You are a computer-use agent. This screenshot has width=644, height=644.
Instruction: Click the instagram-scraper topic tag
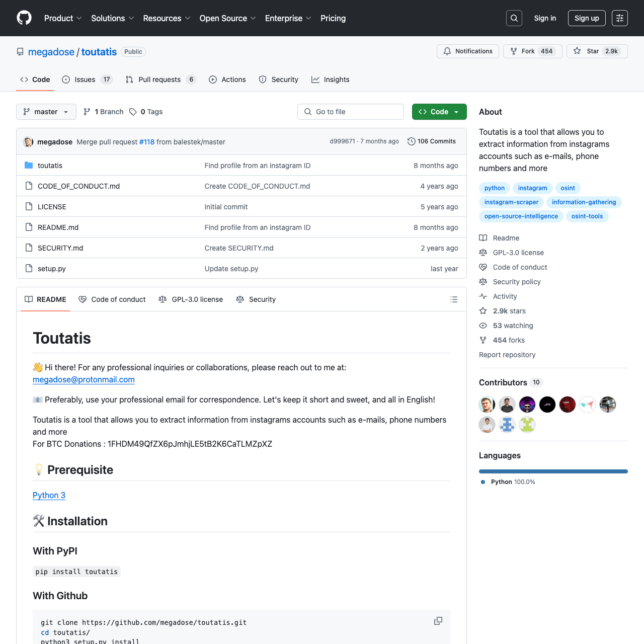pos(511,202)
